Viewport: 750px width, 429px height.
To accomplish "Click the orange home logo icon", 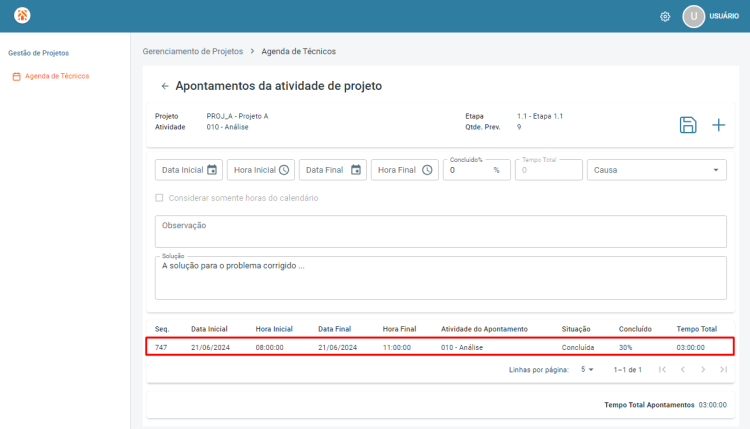I will pyautogui.click(x=22, y=15).
